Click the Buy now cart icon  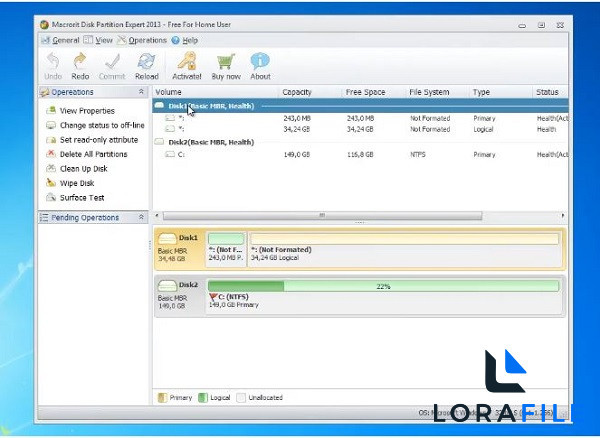pyautogui.click(x=226, y=61)
